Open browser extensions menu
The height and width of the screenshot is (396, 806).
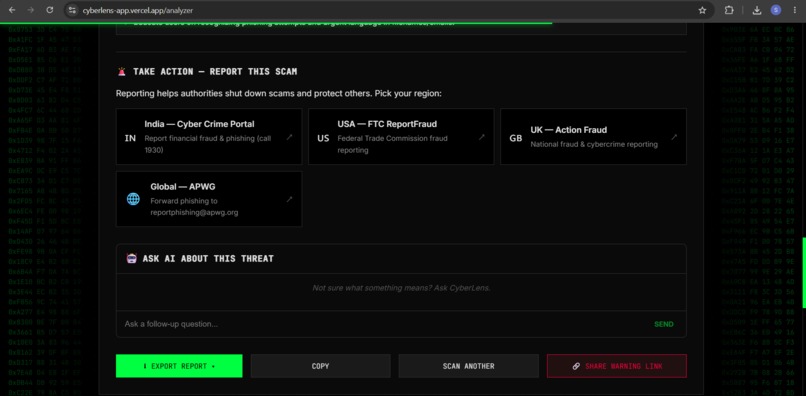coord(729,10)
